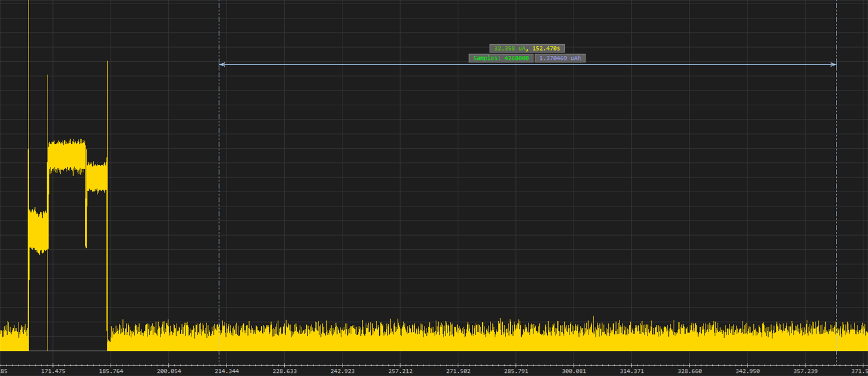
Task: Click the tall current spike near 185 seconds
Action: click(106, 178)
